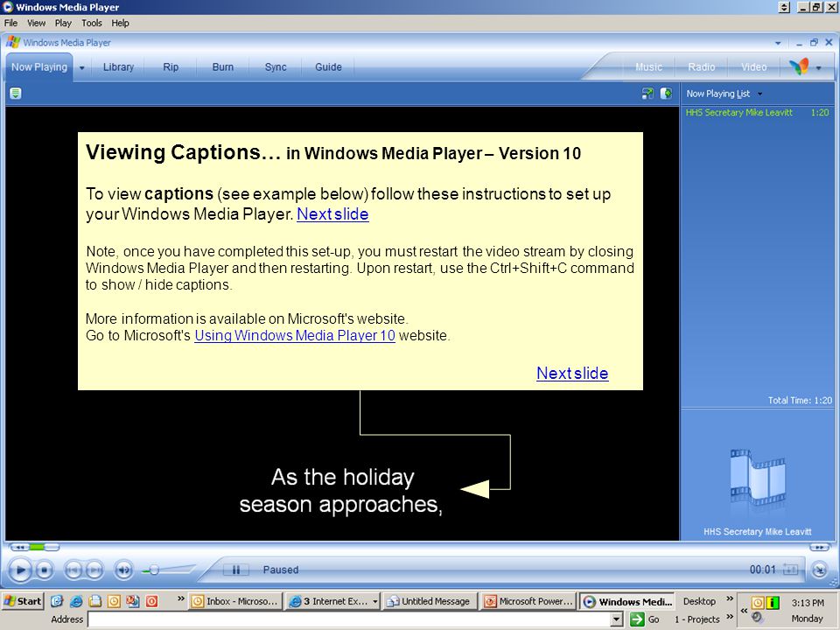The height and width of the screenshot is (630, 840).
Task: Expand the Desktop toolbar chevron
Action: point(729,598)
